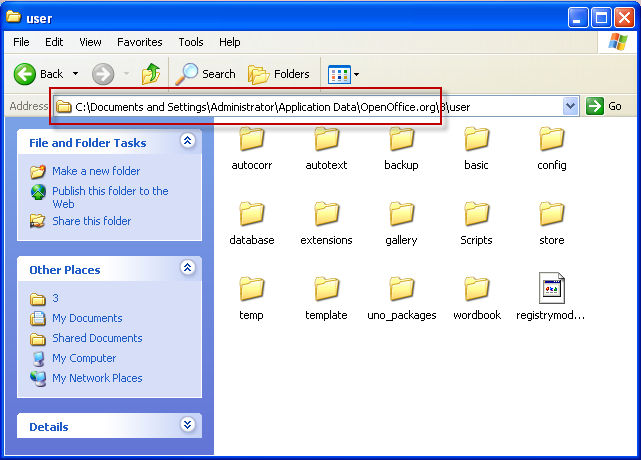
Task: Collapse the Other Places panel
Action: 188,268
